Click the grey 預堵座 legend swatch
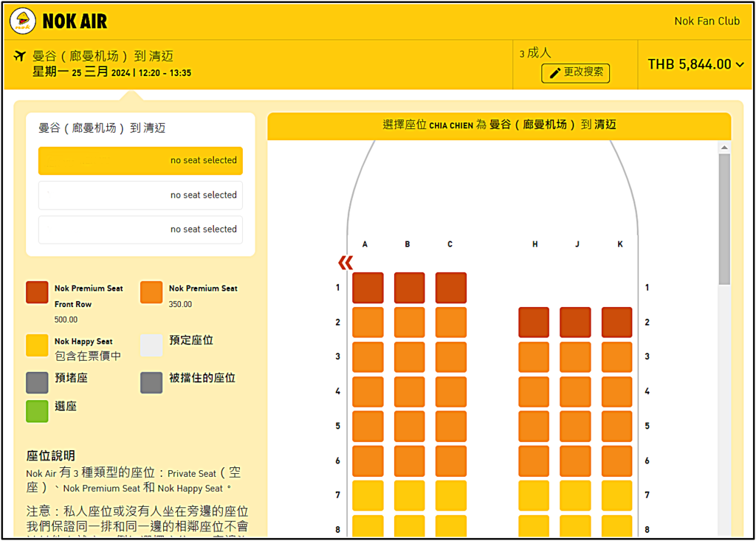 click(x=37, y=383)
